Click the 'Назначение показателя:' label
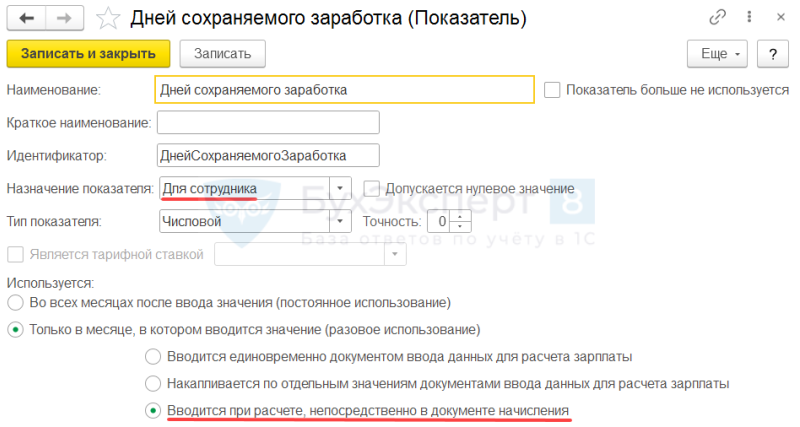The image size is (800, 427). [x=80, y=189]
